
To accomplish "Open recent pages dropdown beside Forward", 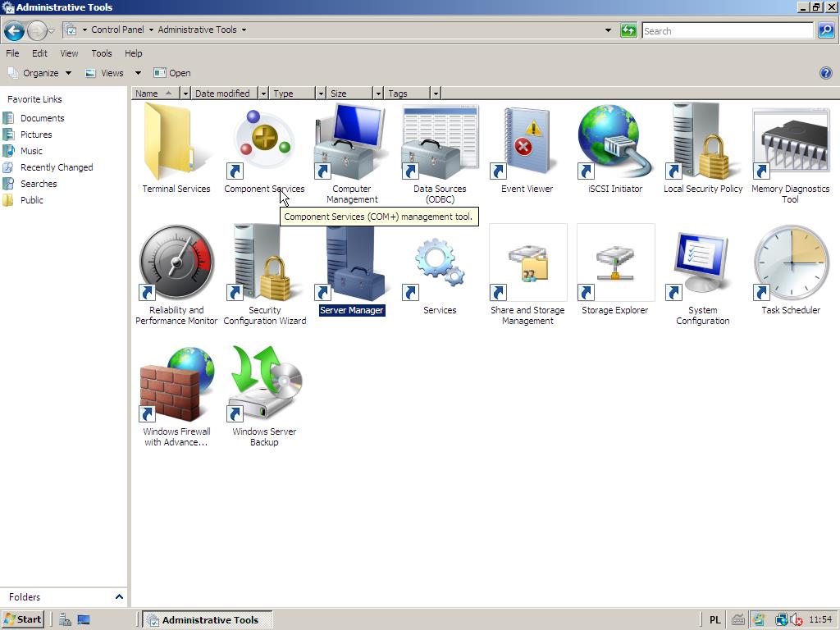I will pyautogui.click(x=52, y=31).
